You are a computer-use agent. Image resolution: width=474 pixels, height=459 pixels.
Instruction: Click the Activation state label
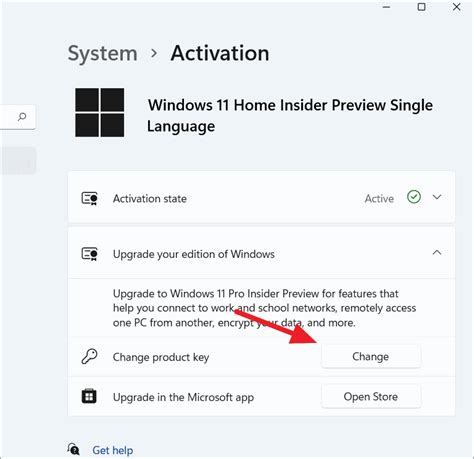[x=150, y=199]
